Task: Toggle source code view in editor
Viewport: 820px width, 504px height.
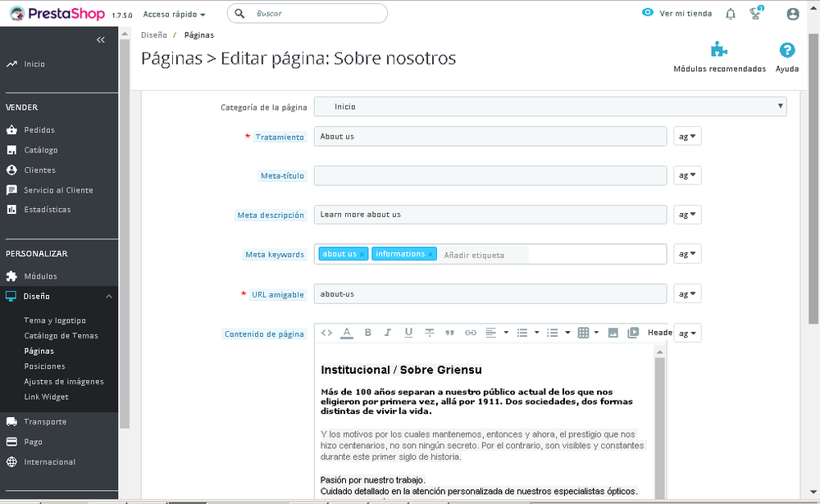Action: coord(327,333)
